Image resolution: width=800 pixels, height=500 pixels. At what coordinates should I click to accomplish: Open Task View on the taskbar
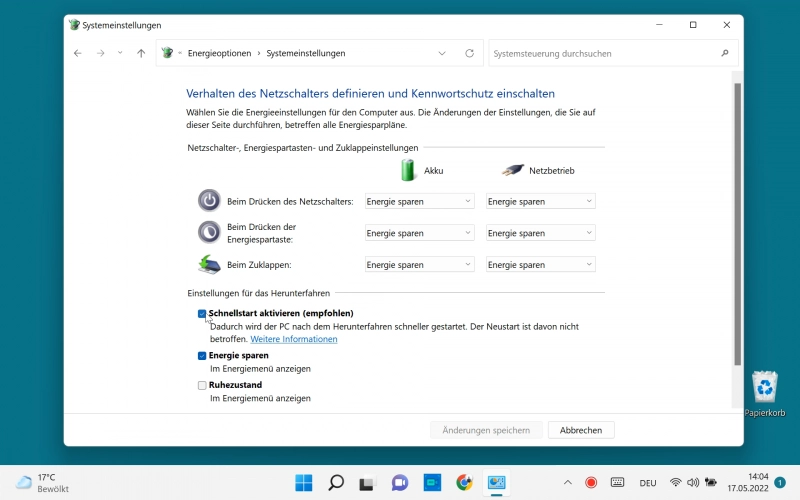pyautogui.click(x=367, y=482)
